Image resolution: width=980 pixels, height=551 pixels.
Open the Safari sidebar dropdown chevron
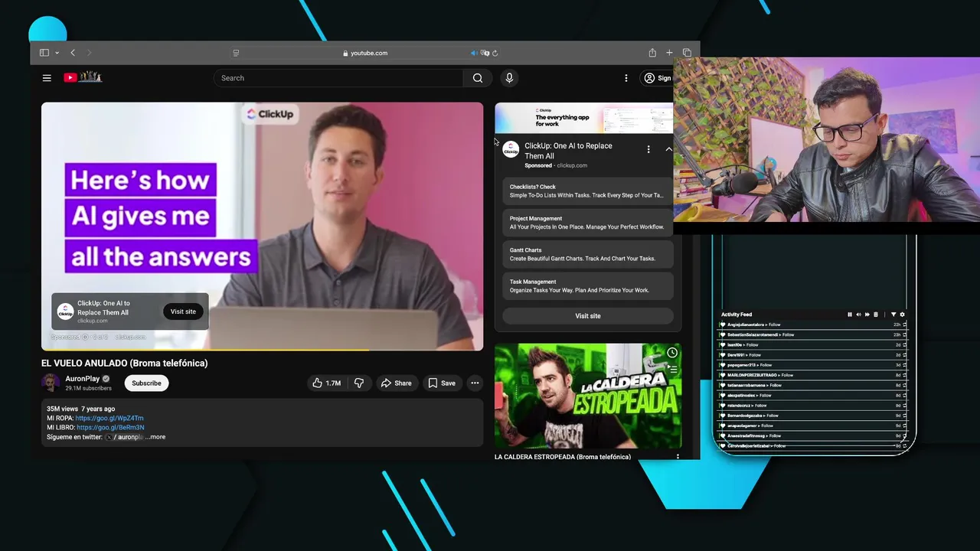57,53
